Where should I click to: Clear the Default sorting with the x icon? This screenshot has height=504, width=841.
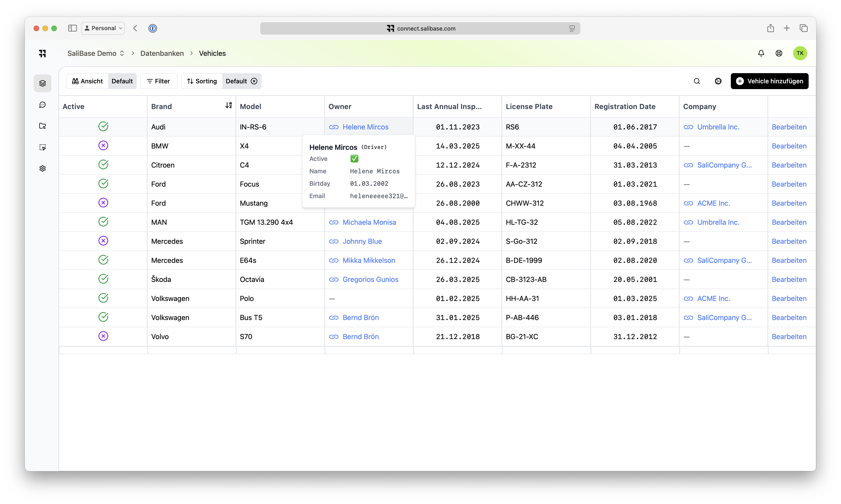[254, 81]
